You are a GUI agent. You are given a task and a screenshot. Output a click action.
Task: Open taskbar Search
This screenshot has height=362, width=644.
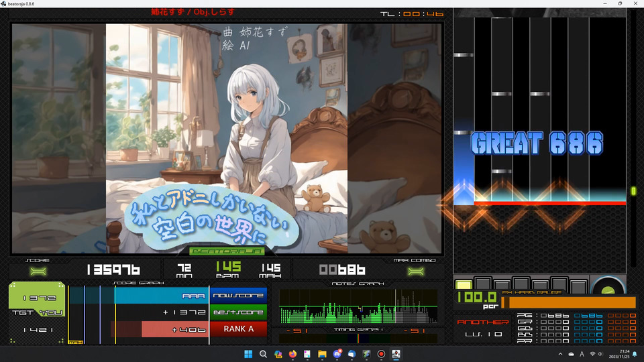[x=263, y=354]
